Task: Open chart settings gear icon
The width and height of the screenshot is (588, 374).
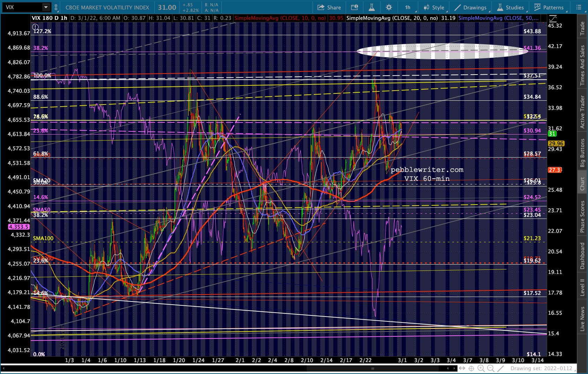Action: coord(389,7)
